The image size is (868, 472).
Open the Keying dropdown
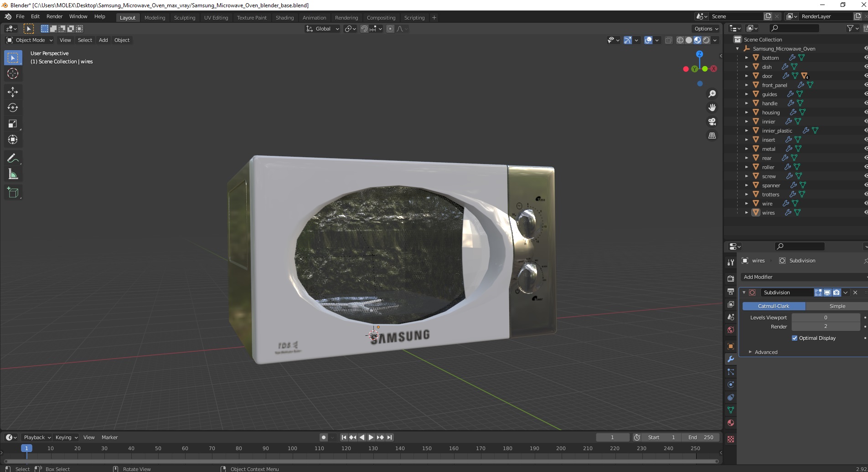click(66, 437)
